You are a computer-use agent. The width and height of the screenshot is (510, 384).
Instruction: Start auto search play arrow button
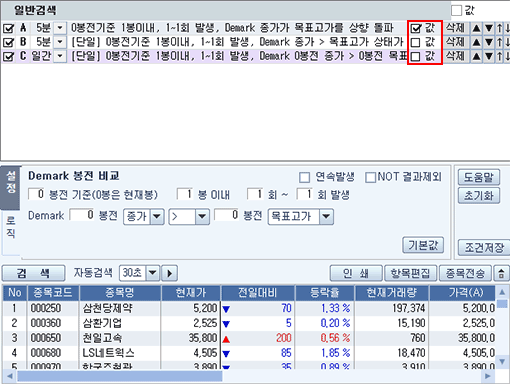point(169,273)
